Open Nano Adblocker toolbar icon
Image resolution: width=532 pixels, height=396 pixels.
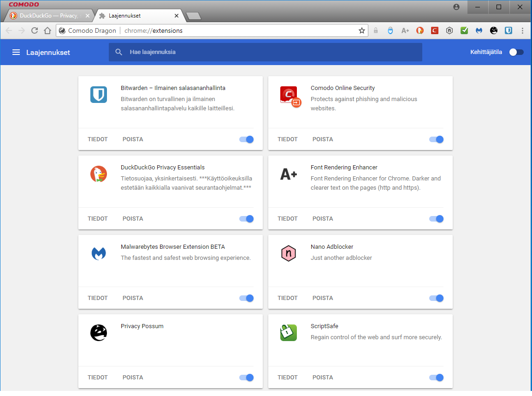(449, 31)
